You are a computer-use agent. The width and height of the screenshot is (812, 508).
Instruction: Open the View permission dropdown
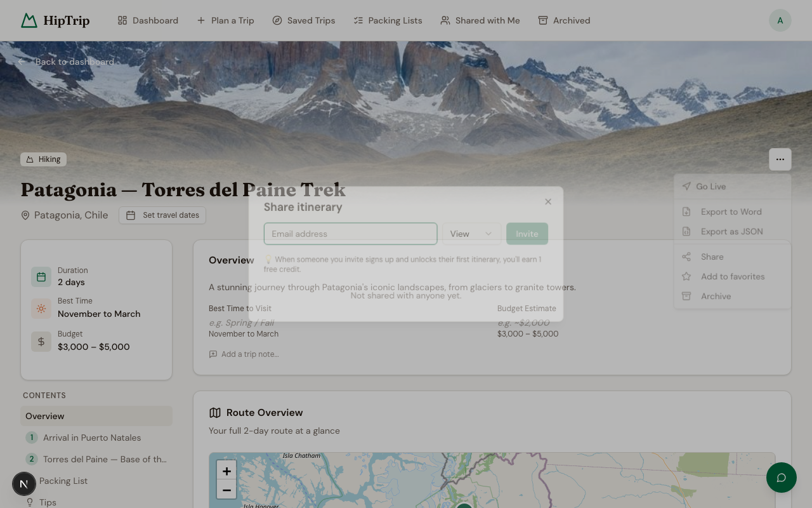(x=471, y=234)
